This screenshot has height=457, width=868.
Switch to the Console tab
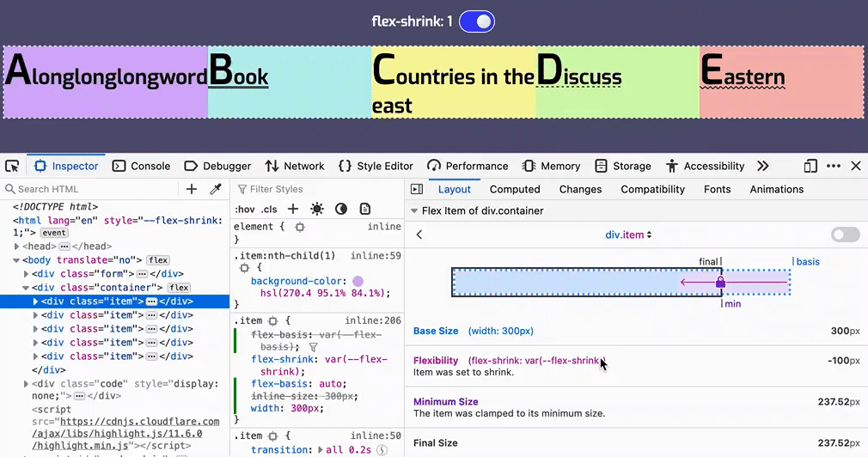(142, 166)
